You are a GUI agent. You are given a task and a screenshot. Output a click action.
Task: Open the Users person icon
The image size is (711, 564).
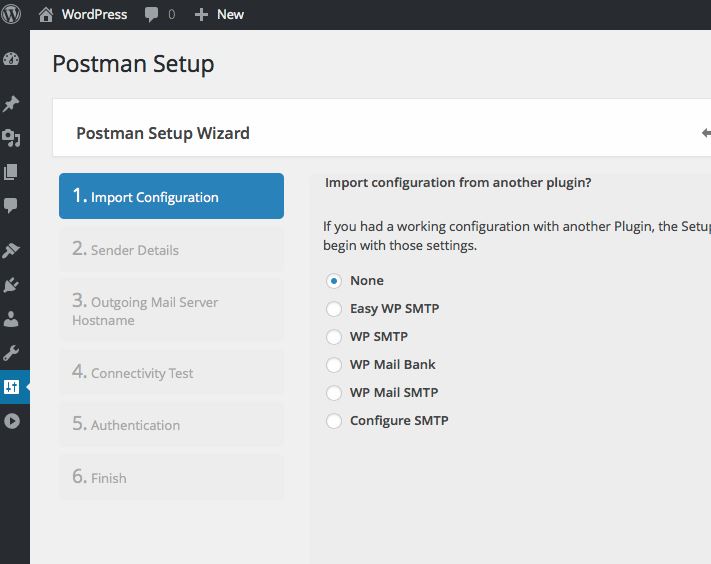click(x=11, y=320)
